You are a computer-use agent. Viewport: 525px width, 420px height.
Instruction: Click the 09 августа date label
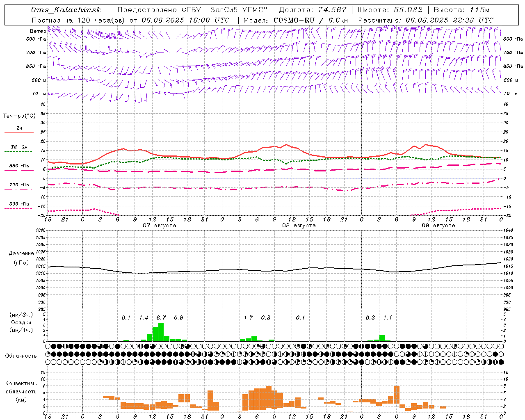[438, 226]
